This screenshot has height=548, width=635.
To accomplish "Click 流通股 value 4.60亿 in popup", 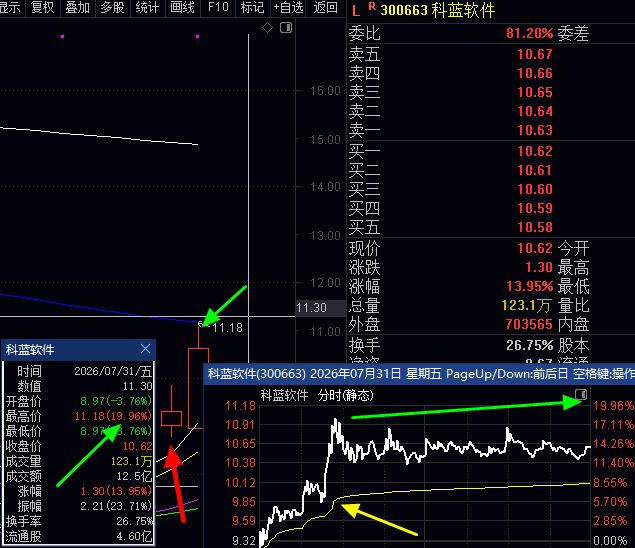I will [134, 536].
